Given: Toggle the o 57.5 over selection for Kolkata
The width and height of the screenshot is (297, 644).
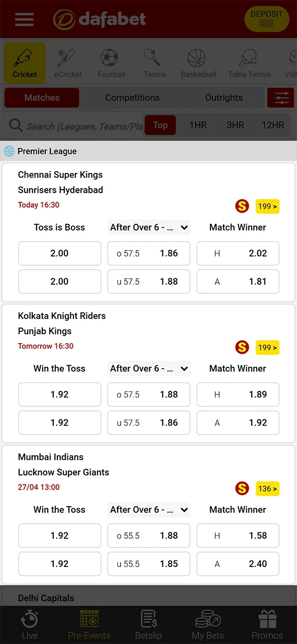Looking at the screenshot, I should pyautogui.click(x=149, y=394).
